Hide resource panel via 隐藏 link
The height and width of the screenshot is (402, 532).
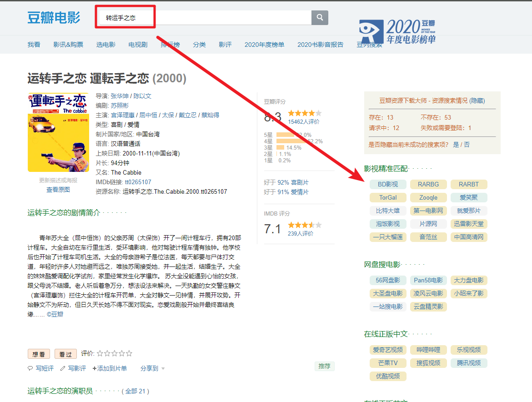477,101
